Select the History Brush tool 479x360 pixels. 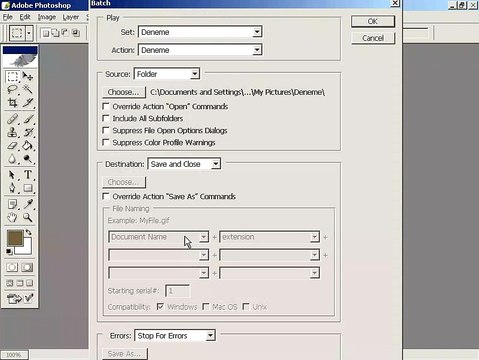point(28,132)
